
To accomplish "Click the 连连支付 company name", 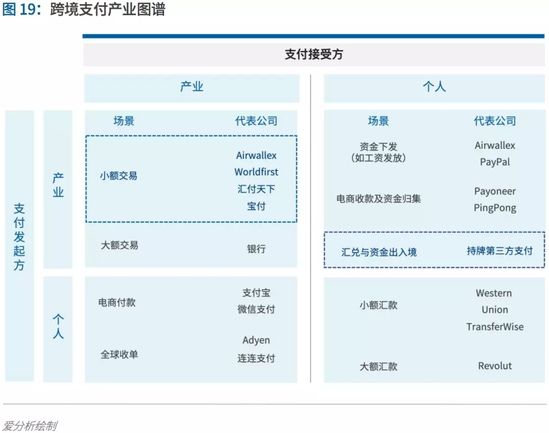I will click(x=256, y=358).
